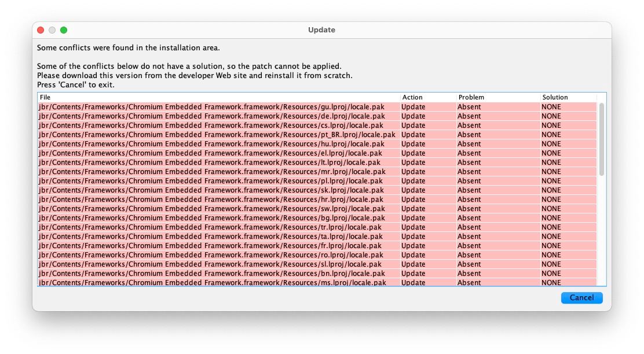Select the el.lproj/locale.pak file row
Image resolution: width=644 pixels, height=354 pixels.
tap(317, 153)
